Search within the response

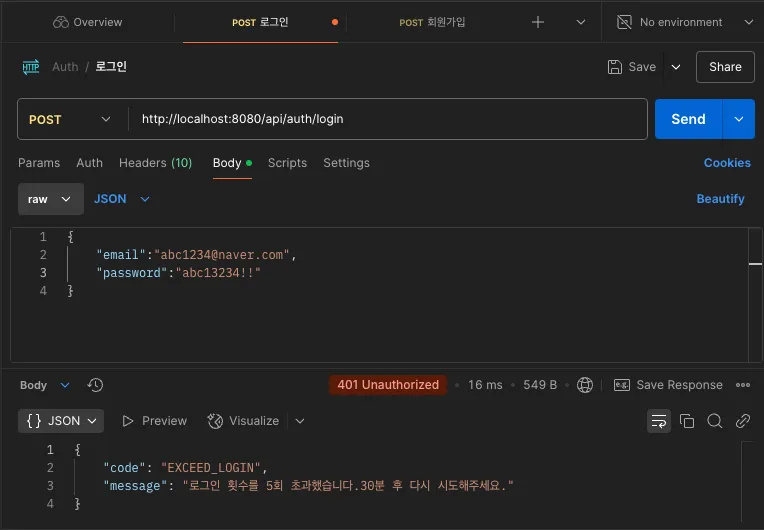click(715, 421)
